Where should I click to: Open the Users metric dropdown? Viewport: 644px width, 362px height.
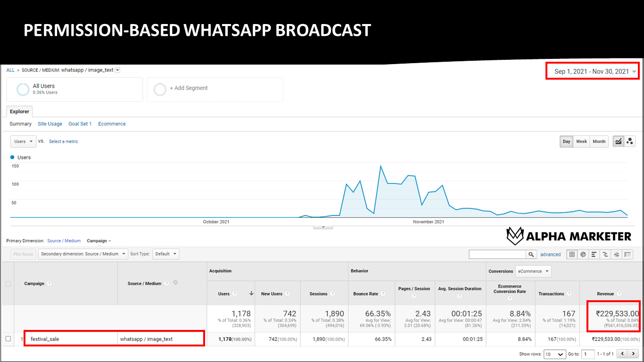point(23,141)
